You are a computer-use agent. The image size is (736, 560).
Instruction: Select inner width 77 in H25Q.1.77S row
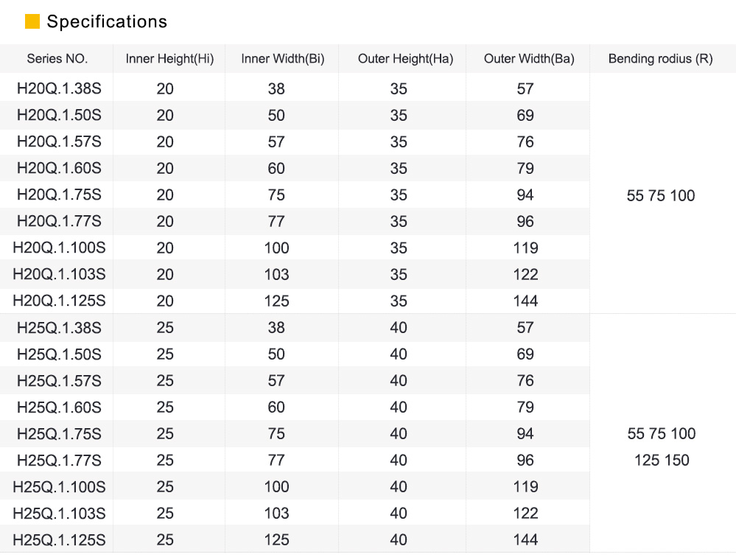pyautogui.click(x=276, y=461)
